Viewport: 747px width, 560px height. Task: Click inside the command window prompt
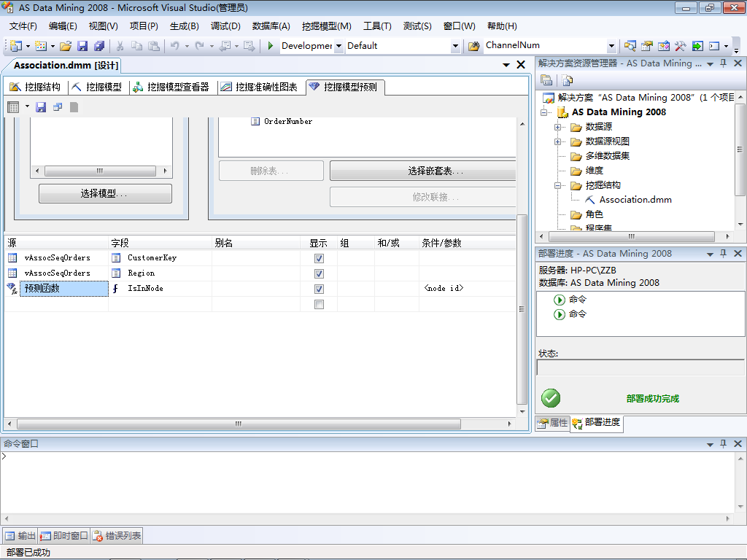point(367,481)
